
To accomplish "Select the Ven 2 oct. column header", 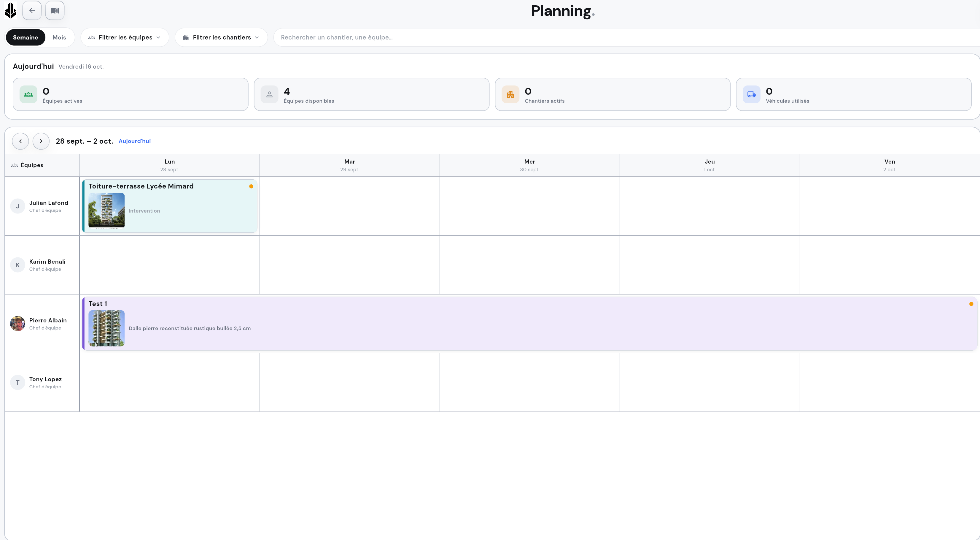I will click(890, 165).
